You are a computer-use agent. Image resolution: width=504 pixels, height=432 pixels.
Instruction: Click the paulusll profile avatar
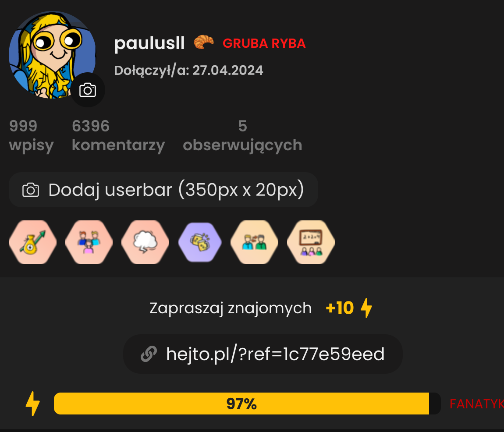click(x=52, y=55)
